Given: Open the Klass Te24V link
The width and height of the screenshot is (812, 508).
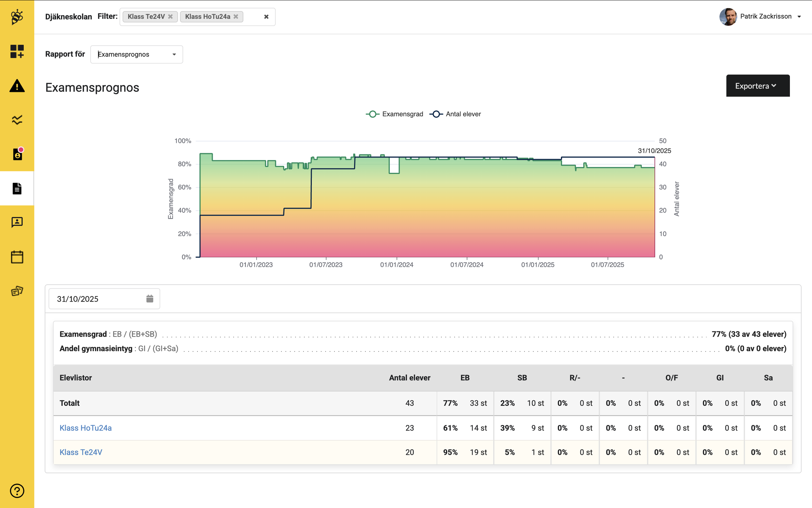Looking at the screenshot, I should (81, 452).
